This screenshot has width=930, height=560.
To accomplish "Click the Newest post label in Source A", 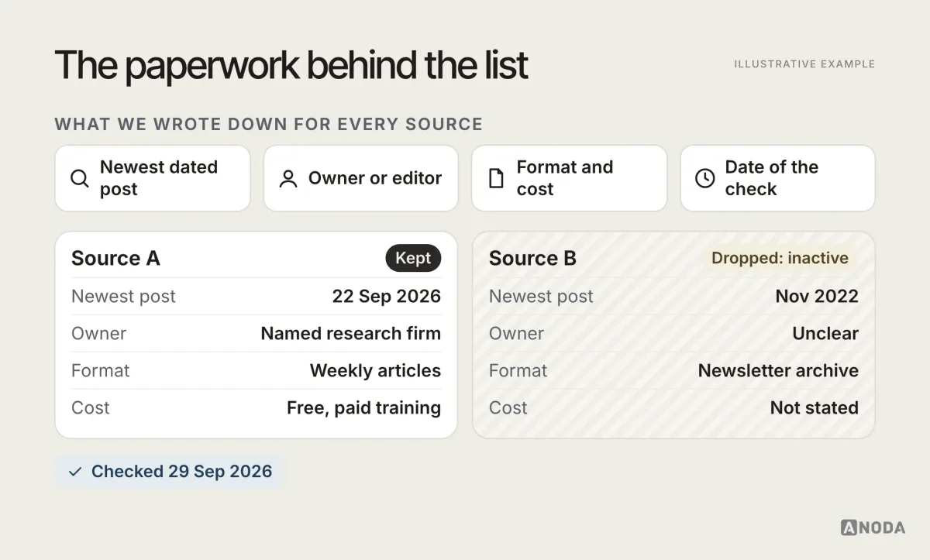I will [123, 296].
